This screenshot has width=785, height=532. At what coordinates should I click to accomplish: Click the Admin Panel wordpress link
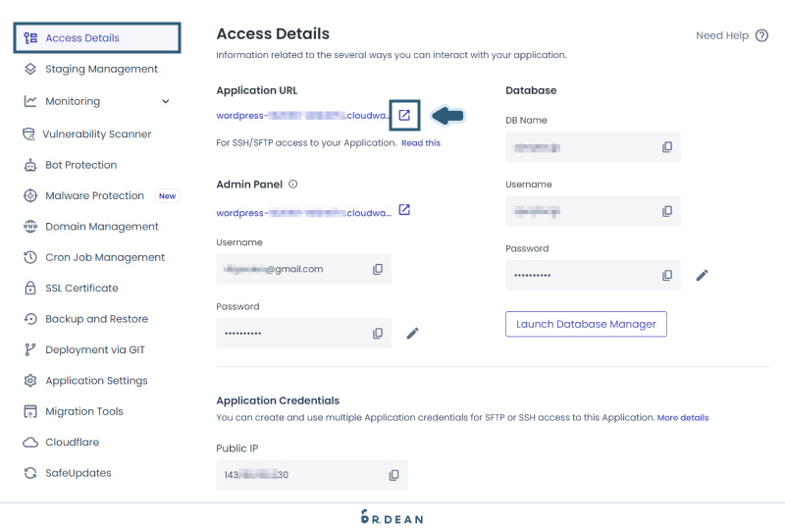(x=303, y=213)
